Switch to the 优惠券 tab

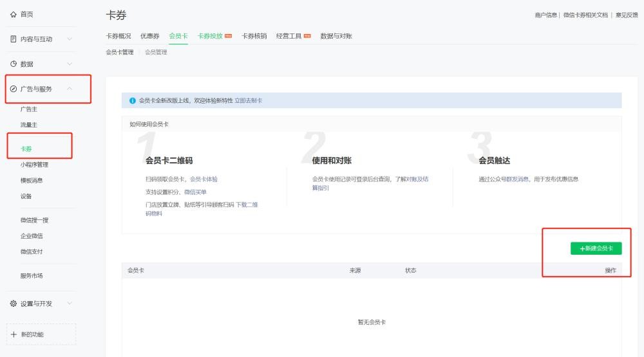[149, 36]
